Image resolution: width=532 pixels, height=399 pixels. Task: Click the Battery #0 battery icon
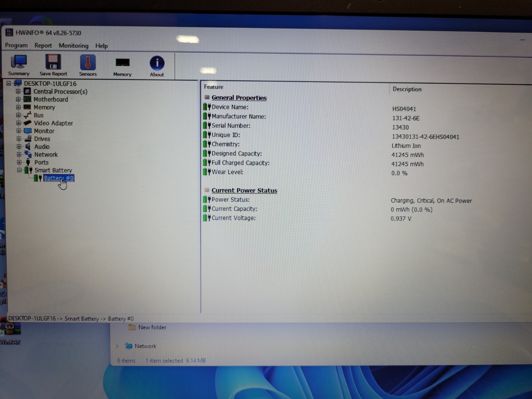38,178
